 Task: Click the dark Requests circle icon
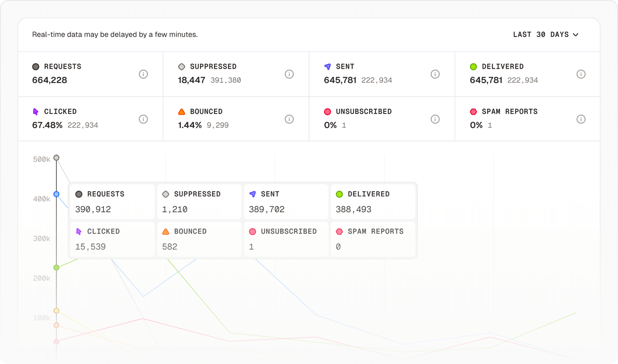tap(35, 66)
